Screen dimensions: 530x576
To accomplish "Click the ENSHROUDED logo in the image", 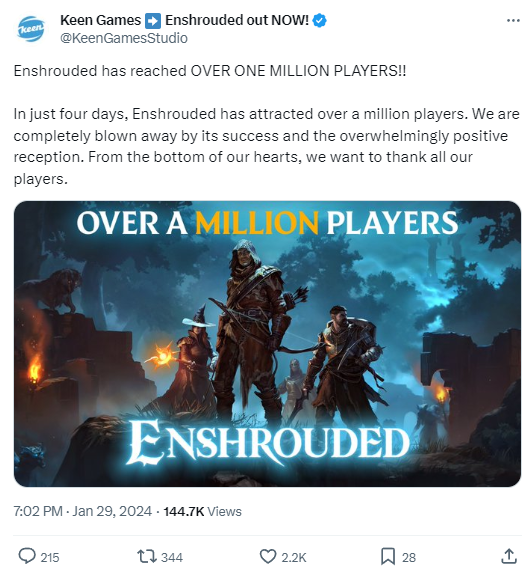I will [267, 443].
